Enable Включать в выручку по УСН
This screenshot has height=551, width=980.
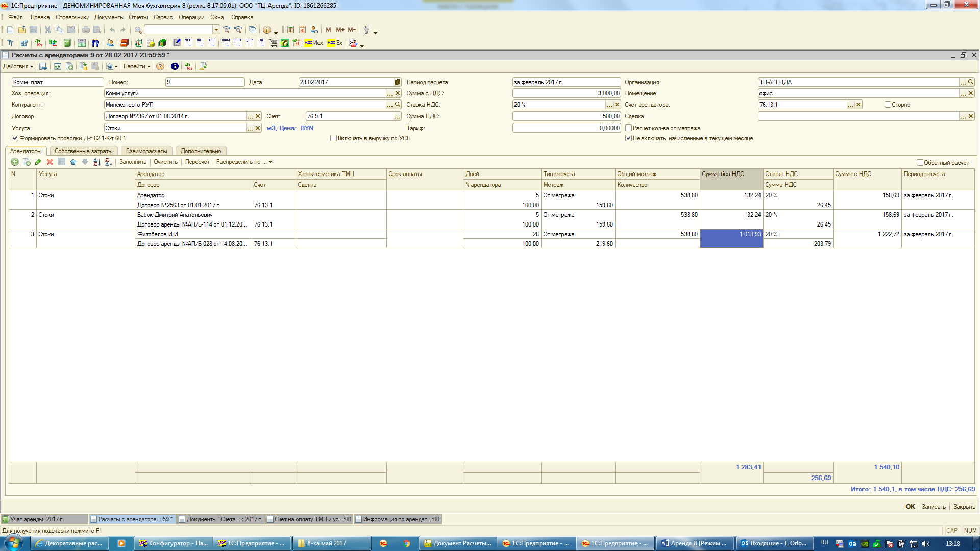click(x=333, y=138)
